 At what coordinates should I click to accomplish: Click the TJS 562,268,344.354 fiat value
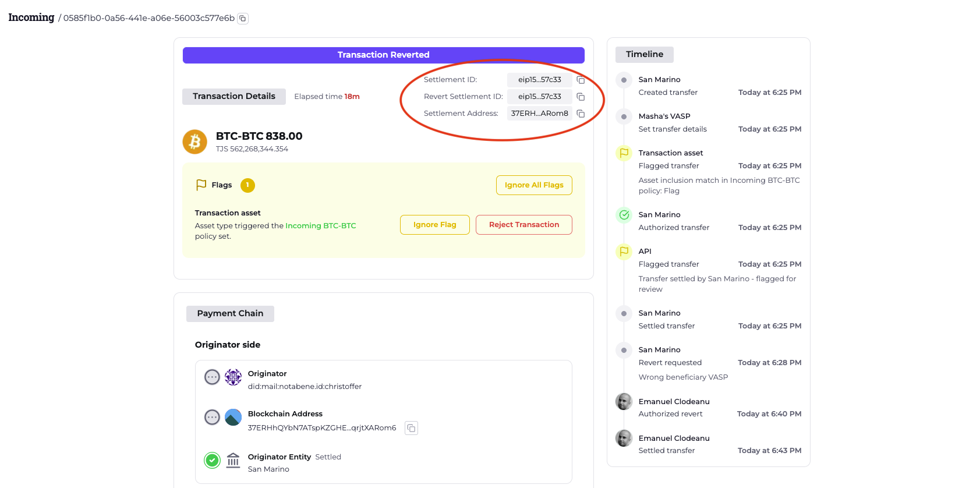point(252,149)
